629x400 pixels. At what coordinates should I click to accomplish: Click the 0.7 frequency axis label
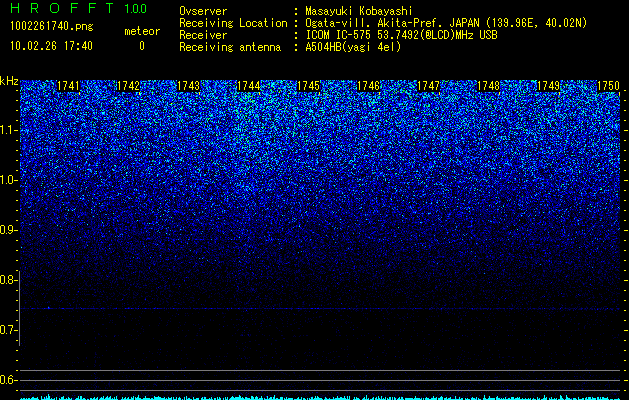[x=9, y=330]
